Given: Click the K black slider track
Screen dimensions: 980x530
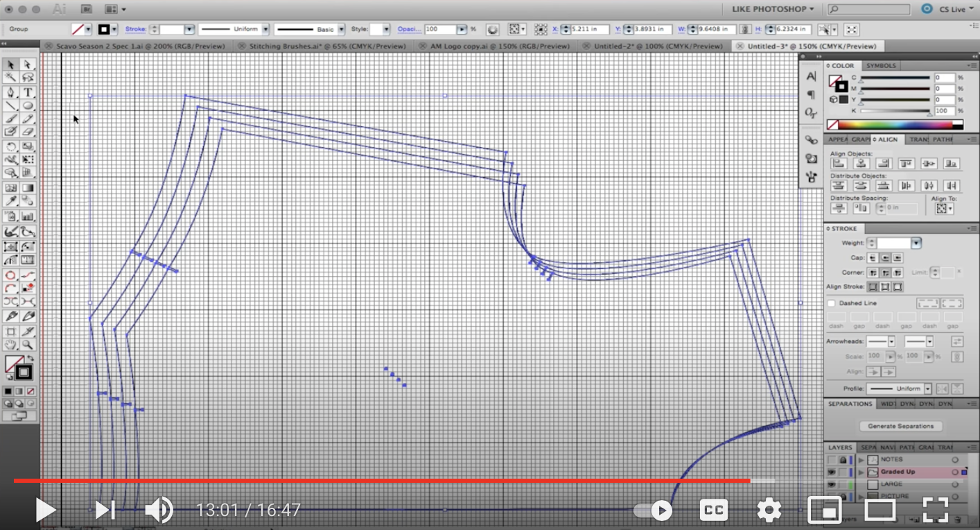Looking at the screenshot, I should 895,111.
